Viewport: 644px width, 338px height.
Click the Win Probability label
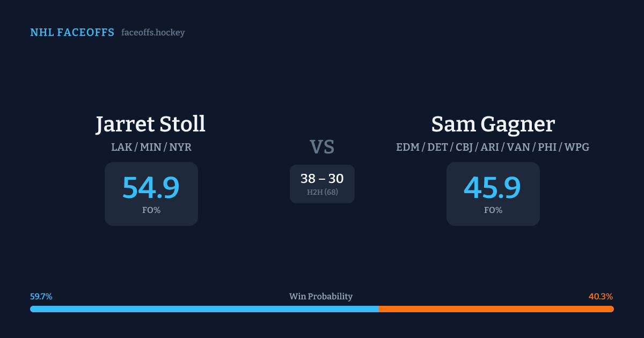(321, 297)
